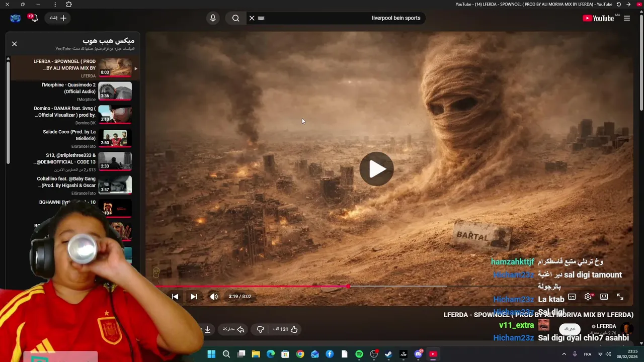Screen dimensions: 644x362
Task: Skip to the next video in player controls
Action: click(194, 297)
